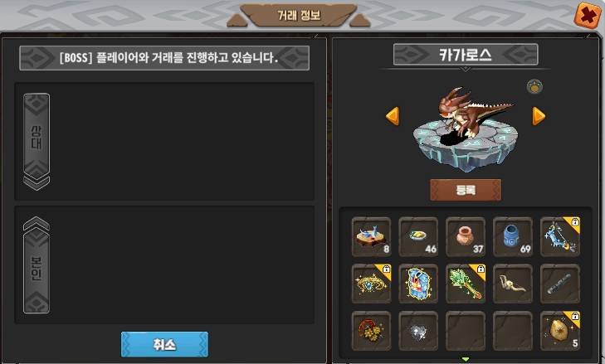Cancel the trade with 취소 button
605x364 pixels.
(x=164, y=344)
